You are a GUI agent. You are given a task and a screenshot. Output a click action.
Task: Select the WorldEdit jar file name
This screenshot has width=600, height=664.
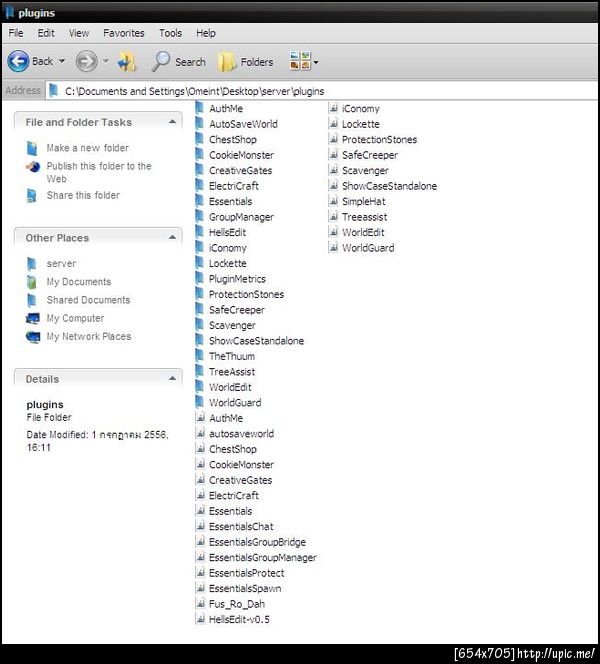363,232
